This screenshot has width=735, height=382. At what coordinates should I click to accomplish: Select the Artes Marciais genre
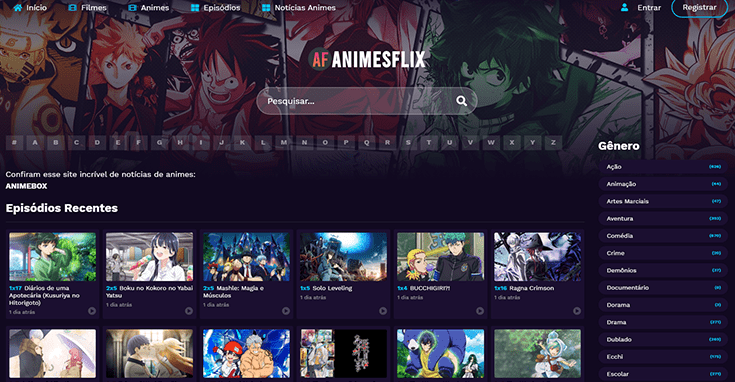point(663,202)
